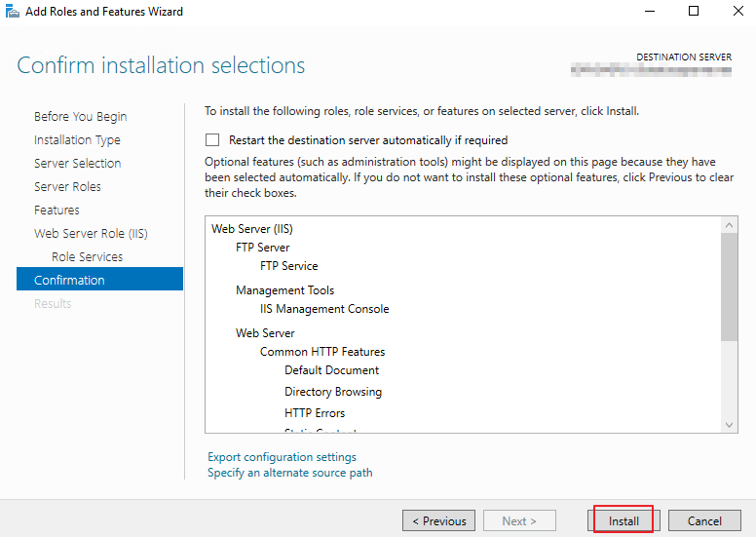Open the Features step in the sidebar

(57, 210)
